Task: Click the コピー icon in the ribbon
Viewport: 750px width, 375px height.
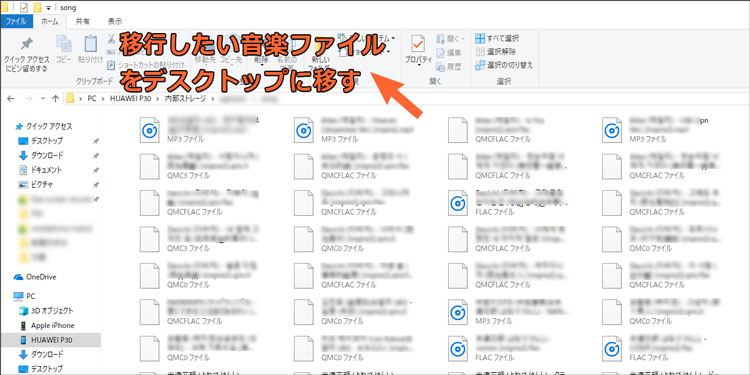Action: pos(64,44)
